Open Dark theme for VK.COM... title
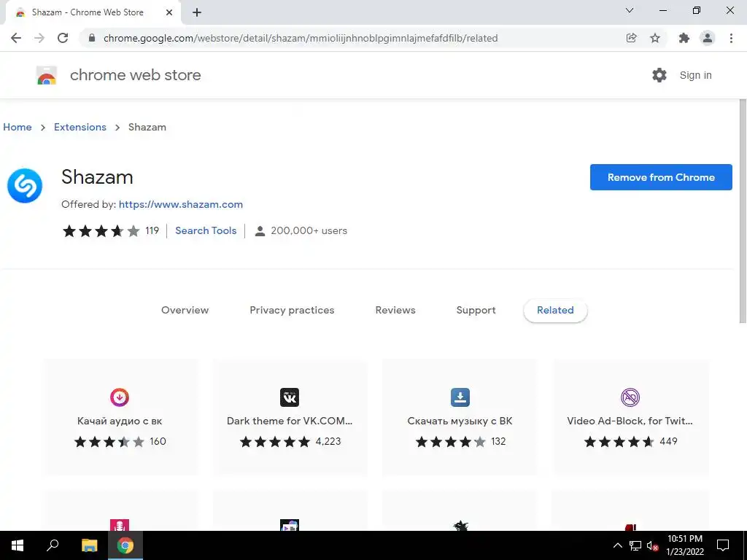 pyautogui.click(x=290, y=421)
